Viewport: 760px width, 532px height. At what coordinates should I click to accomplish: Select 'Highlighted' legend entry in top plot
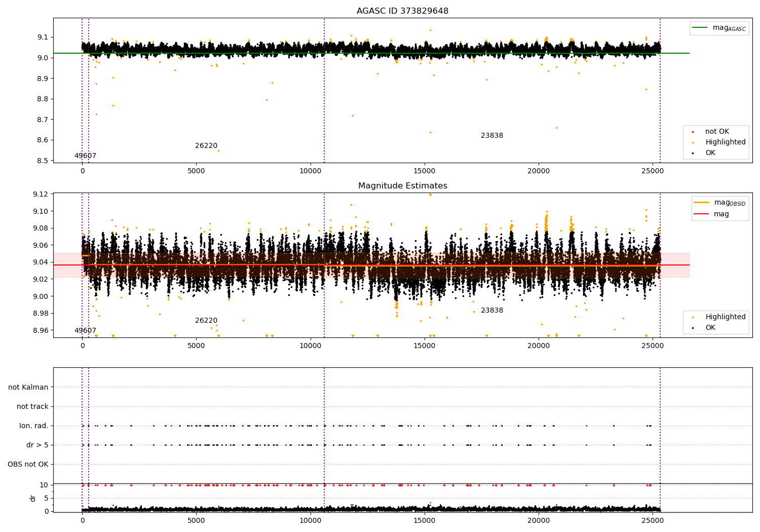click(726, 142)
